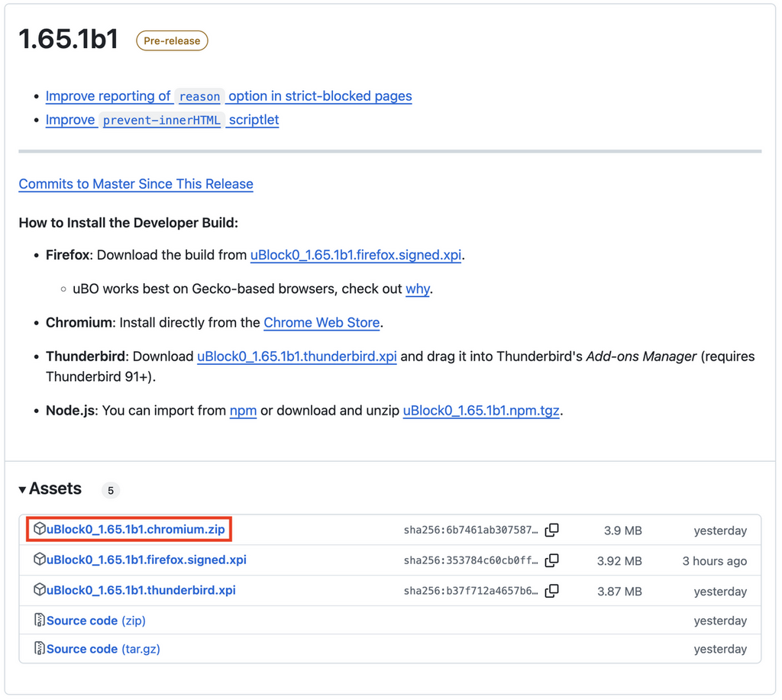
Task: Download uBlock0_1.65.1b1.npm.tgz from Node.js line
Action: pyautogui.click(x=481, y=411)
